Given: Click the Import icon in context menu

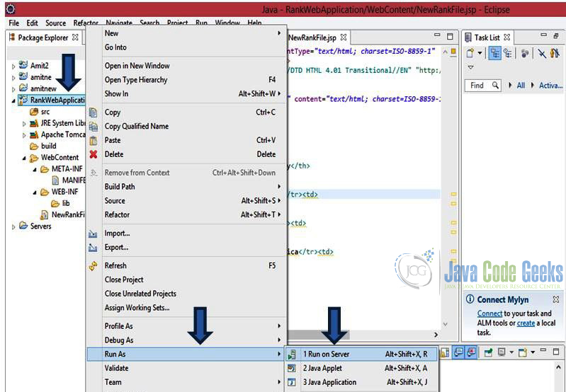Looking at the screenshot, I should click(93, 234).
